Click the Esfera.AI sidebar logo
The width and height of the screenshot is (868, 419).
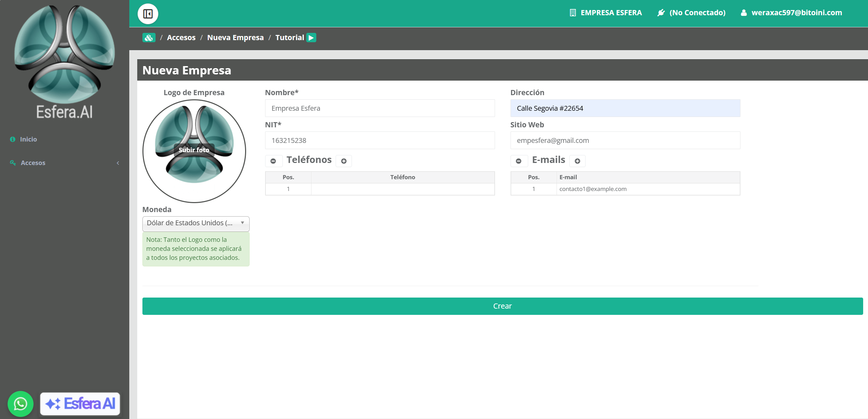[65, 62]
